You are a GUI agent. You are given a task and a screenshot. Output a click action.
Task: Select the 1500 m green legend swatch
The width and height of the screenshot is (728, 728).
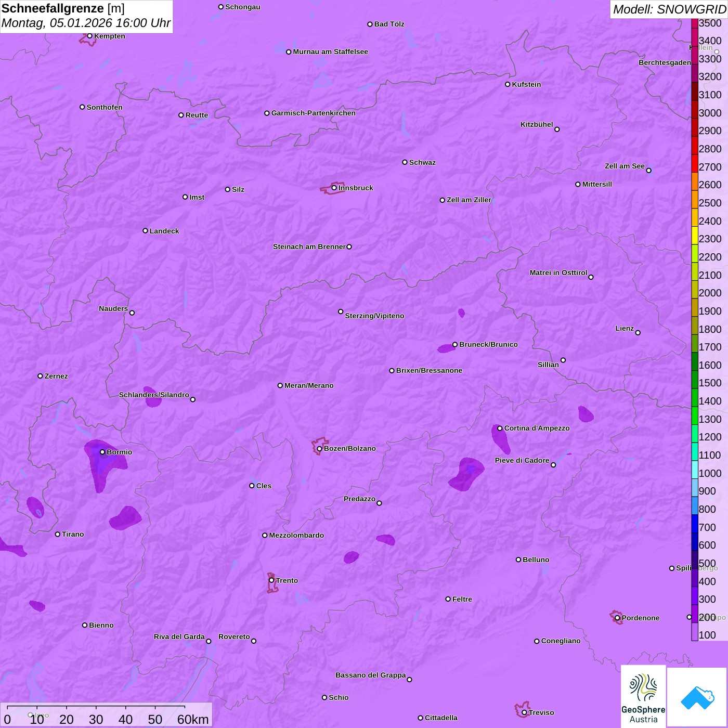[x=694, y=380]
